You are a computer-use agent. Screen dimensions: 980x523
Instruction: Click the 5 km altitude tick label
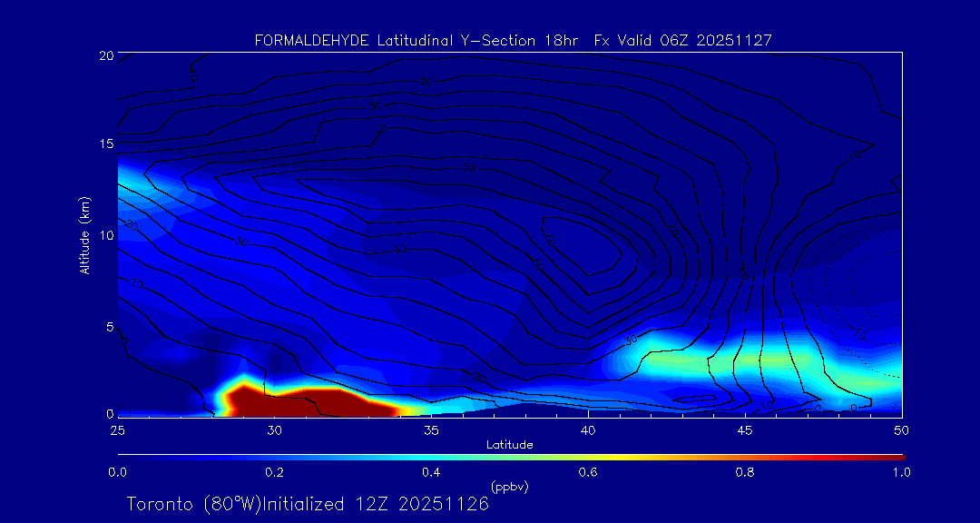pyautogui.click(x=106, y=326)
